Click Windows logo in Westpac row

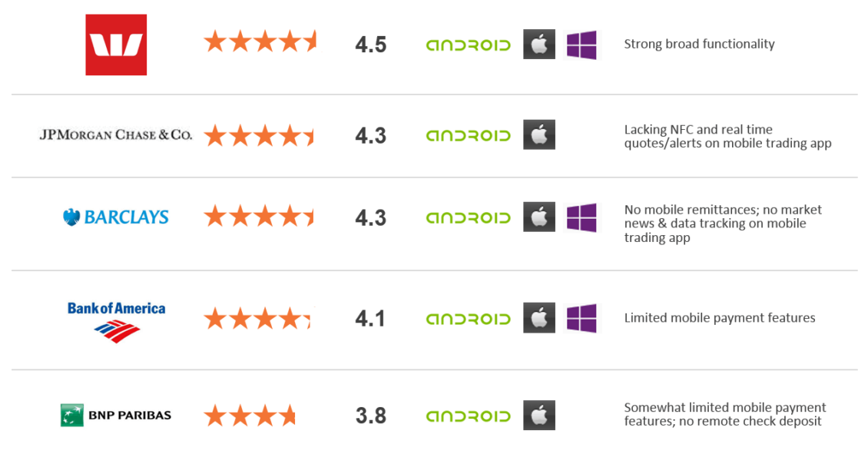coord(581,45)
